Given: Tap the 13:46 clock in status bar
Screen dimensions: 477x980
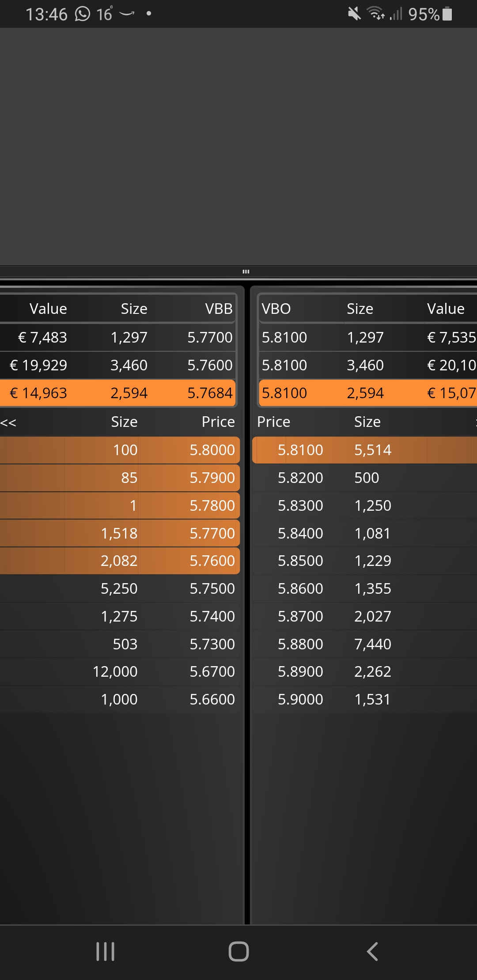Looking at the screenshot, I should (46, 14).
